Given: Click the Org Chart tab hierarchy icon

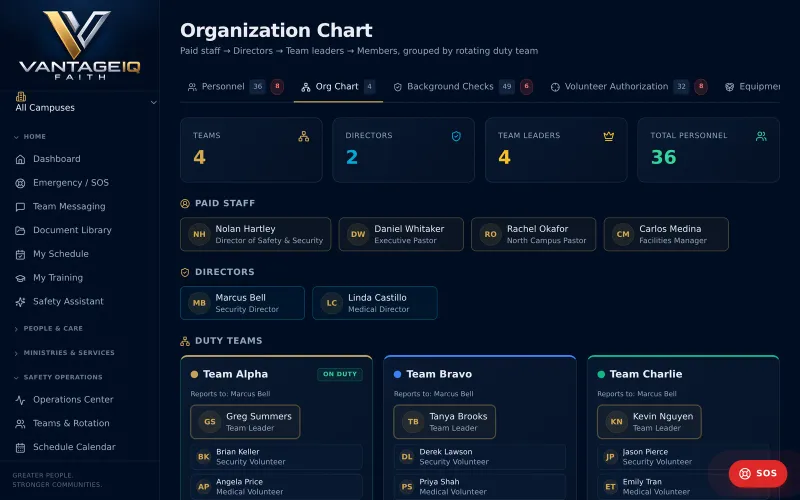Looking at the screenshot, I should point(306,87).
